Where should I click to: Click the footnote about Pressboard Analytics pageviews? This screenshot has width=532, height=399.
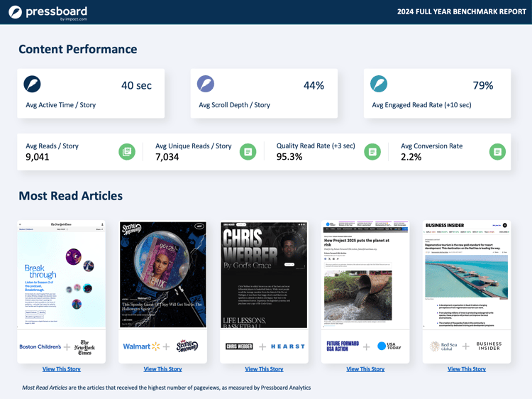pyautogui.click(x=166, y=388)
